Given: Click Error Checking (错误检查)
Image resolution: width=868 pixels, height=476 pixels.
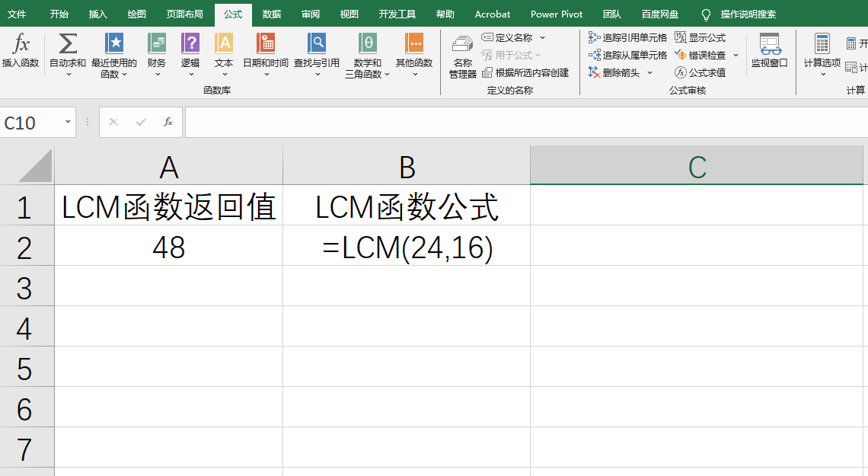Looking at the screenshot, I should 700,56.
